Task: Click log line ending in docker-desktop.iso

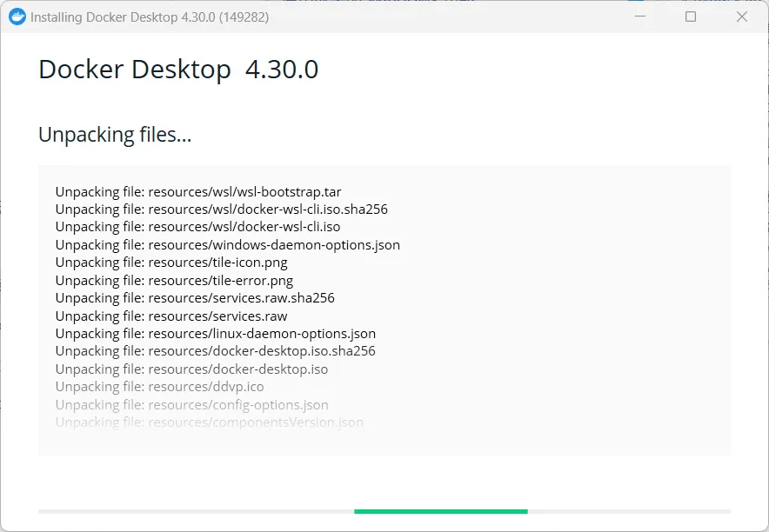Action: [191, 369]
